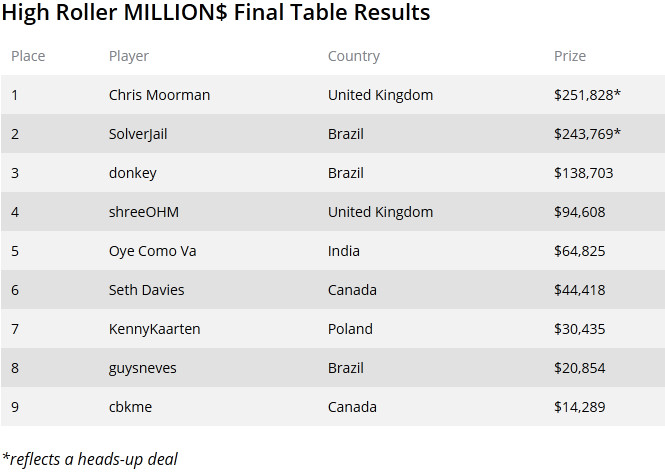Select shreeOHM in the player column
The image size is (665, 473).
point(144,212)
